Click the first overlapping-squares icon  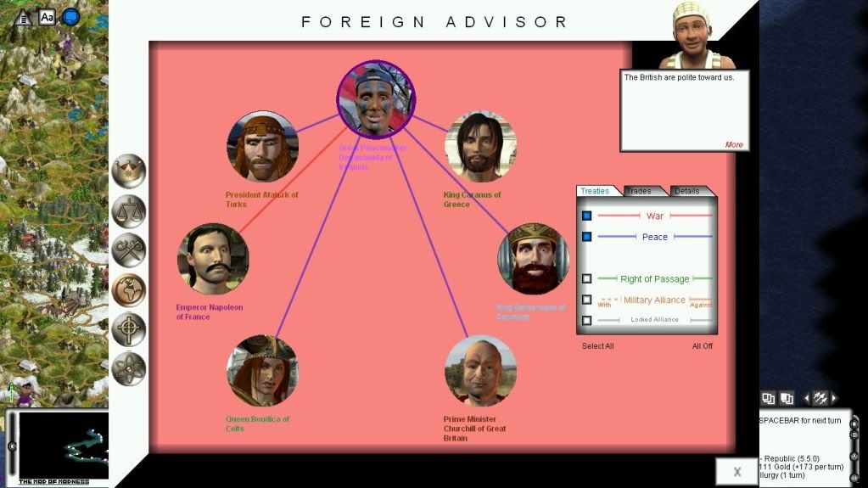point(769,398)
